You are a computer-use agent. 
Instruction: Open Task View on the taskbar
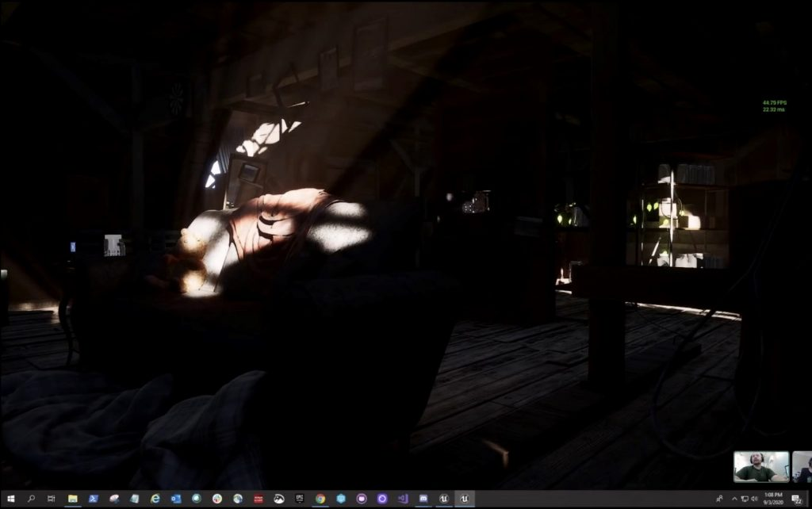52,499
